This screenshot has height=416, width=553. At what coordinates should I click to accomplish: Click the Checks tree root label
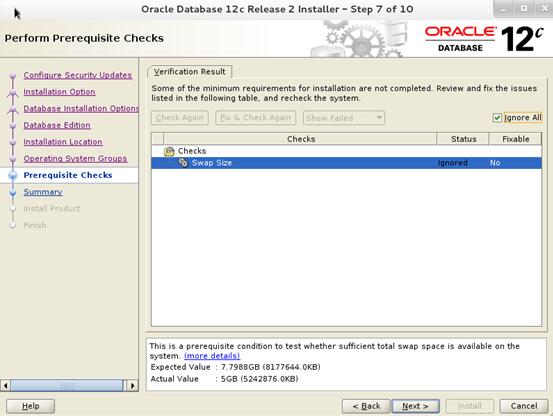(x=192, y=151)
